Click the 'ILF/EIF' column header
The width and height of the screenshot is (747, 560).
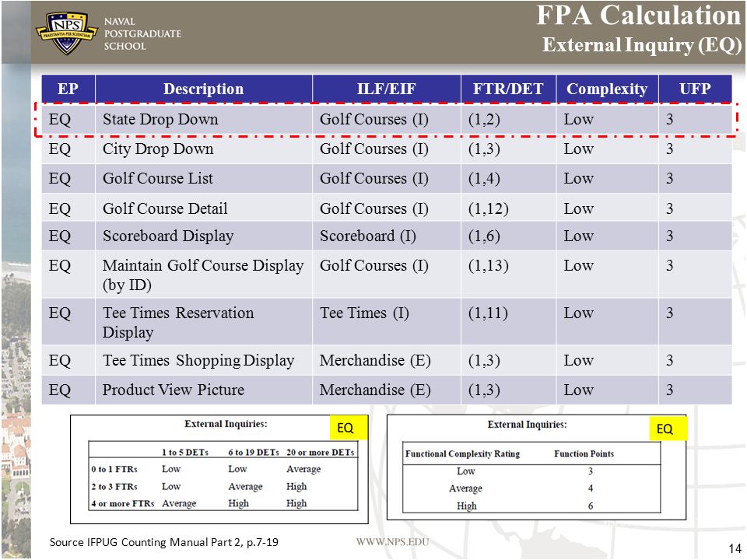pyautogui.click(x=387, y=89)
